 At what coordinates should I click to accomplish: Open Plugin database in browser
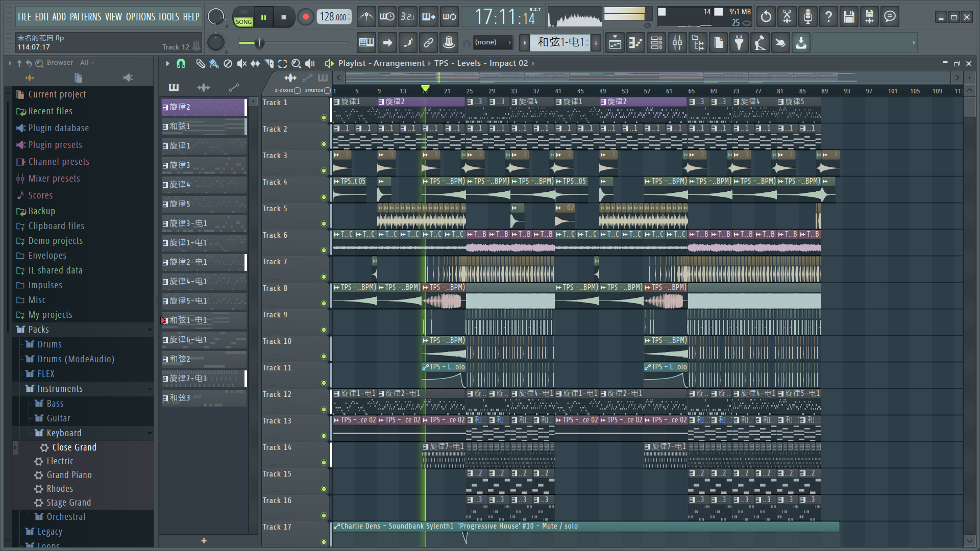pyautogui.click(x=58, y=128)
